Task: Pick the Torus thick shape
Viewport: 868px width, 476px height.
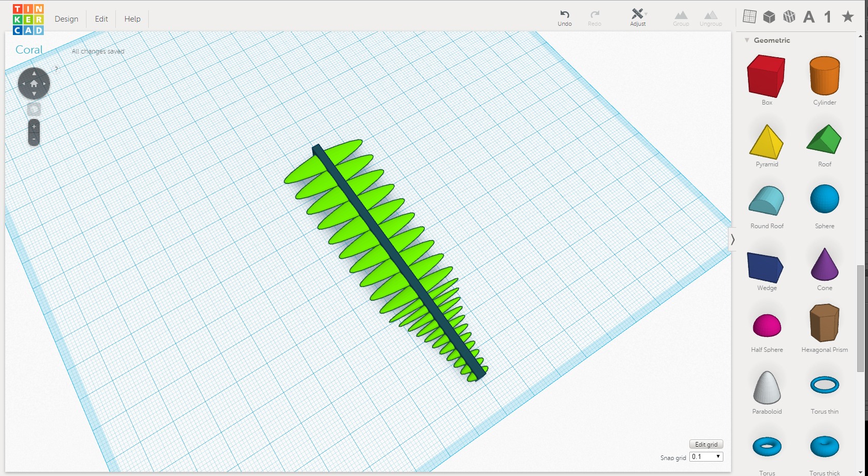Action: 825,447
